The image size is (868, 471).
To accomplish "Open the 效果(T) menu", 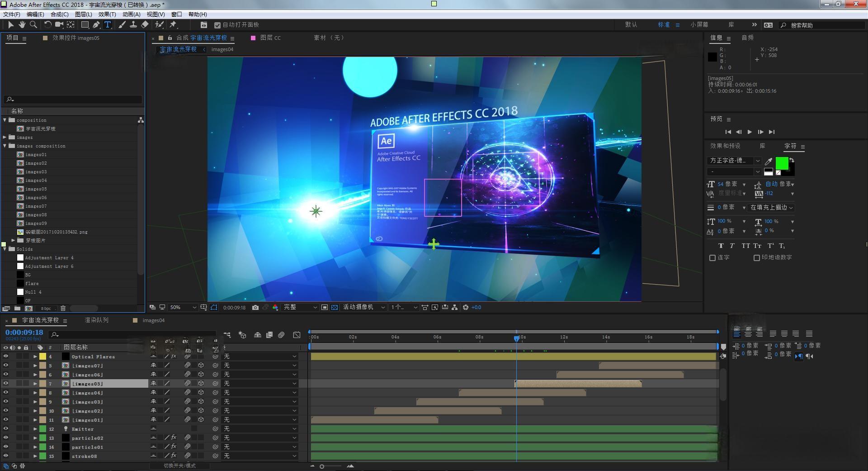I will tap(107, 14).
